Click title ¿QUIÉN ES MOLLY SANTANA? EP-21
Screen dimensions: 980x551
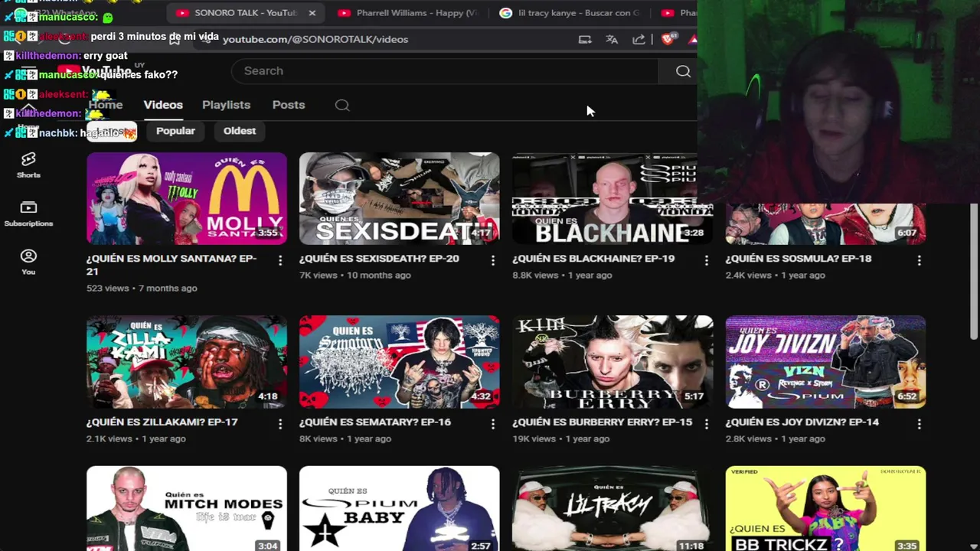tap(171, 265)
